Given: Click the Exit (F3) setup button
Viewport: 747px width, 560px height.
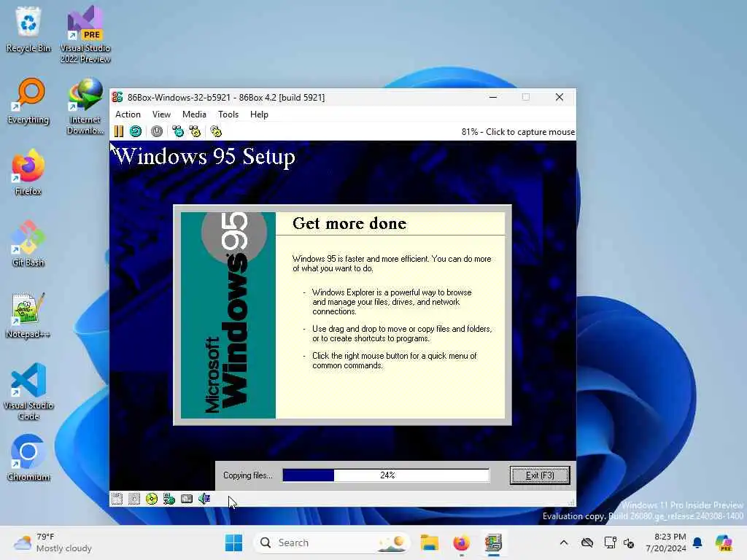Looking at the screenshot, I should [540, 475].
